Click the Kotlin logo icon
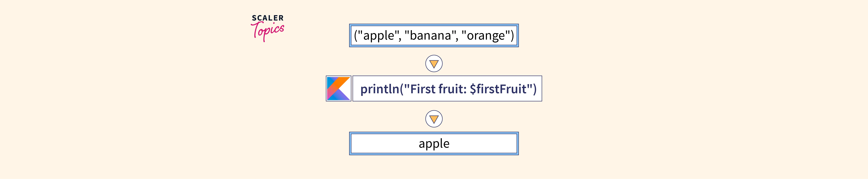The height and width of the screenshot is (179, 868). point(338,88)
